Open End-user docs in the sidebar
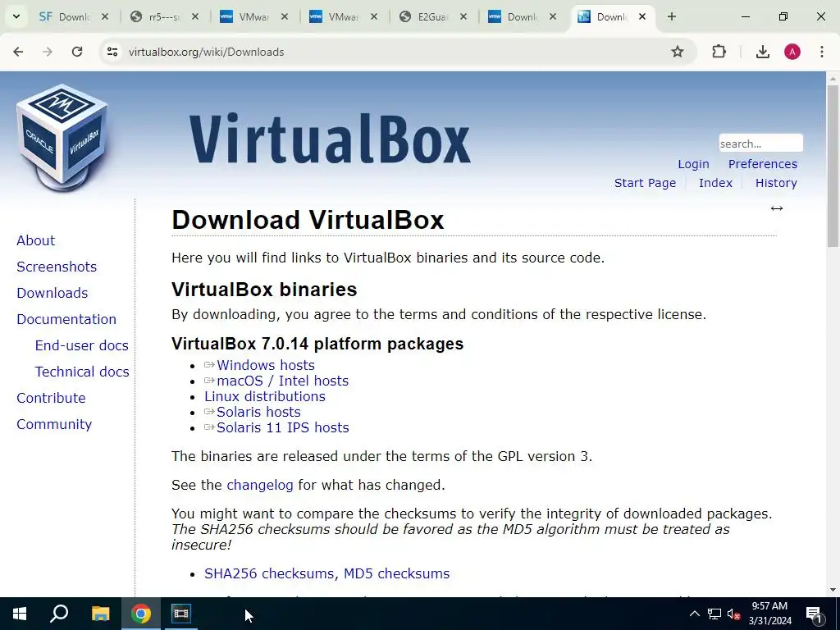The image size is (840, 630). [x=81, y=345]
